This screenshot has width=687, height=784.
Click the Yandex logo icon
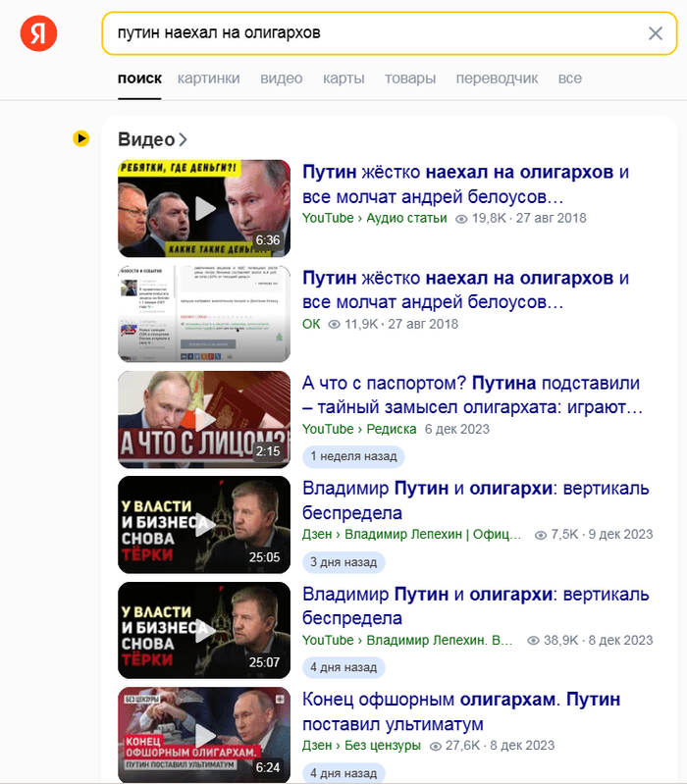coord(38,33)
